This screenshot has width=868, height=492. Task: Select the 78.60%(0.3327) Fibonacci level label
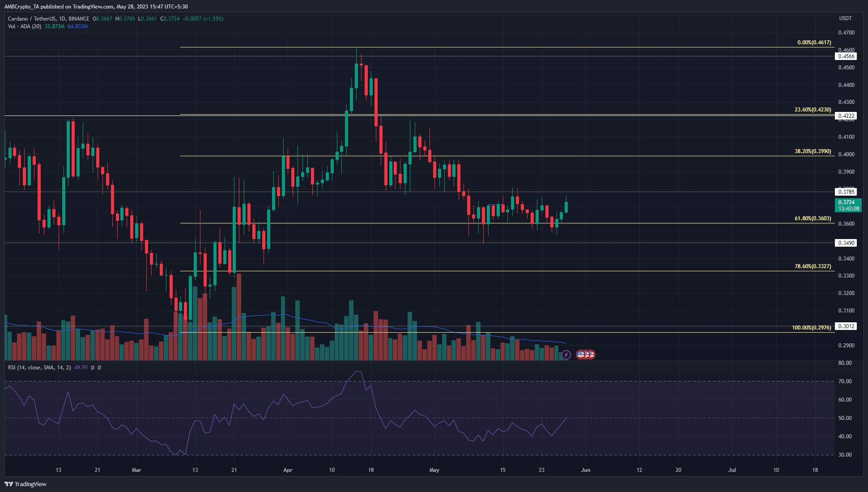[x=813, y=266]
